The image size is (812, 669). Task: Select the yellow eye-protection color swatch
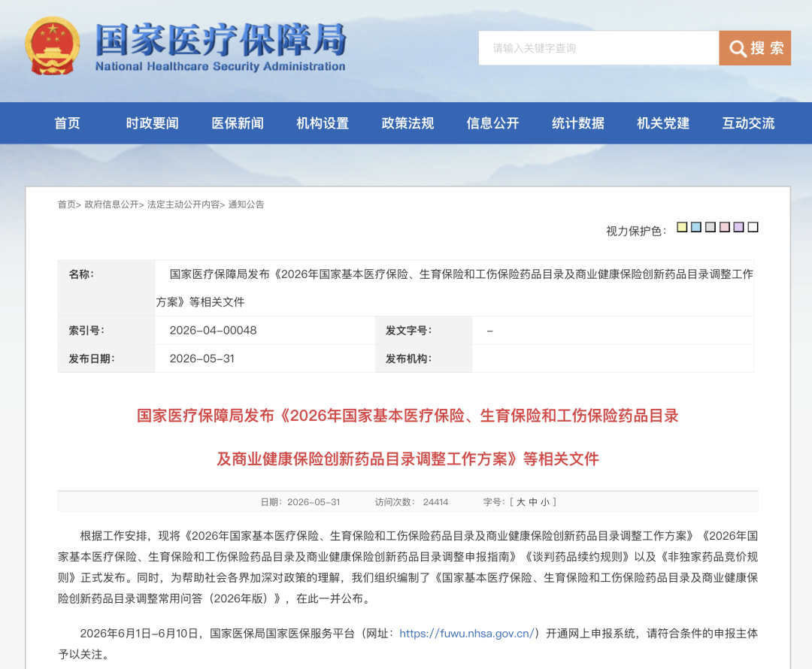point(682,227)
